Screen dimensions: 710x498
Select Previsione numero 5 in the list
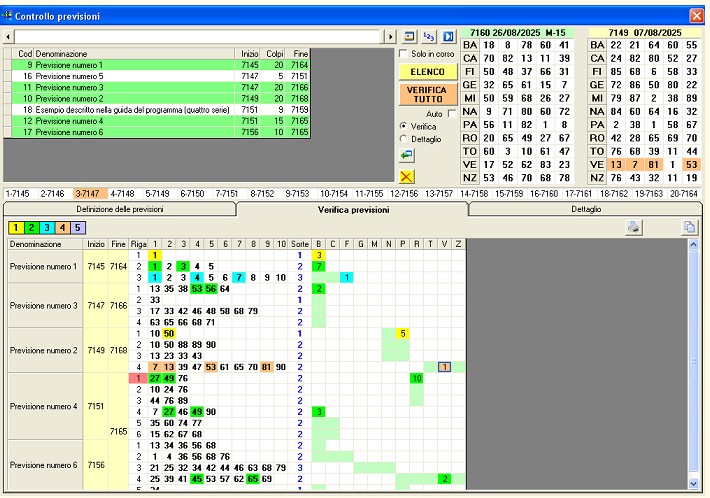[x=69, y=76]
